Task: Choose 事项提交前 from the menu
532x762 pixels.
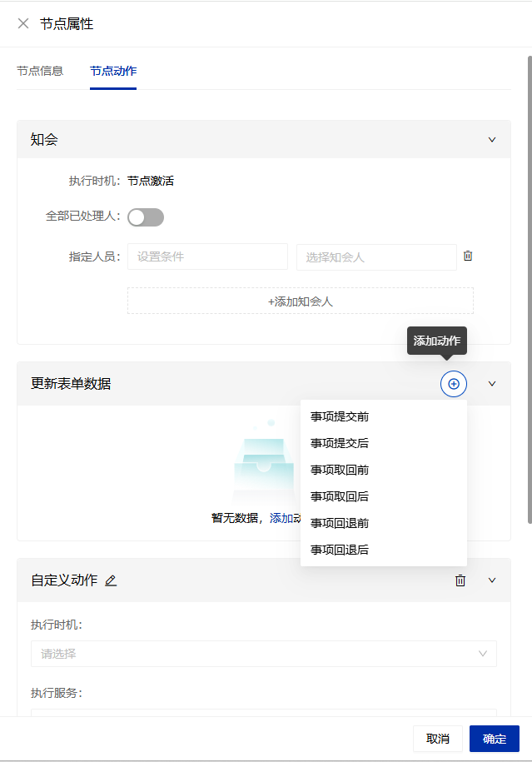Action: [x=340, y=416]
